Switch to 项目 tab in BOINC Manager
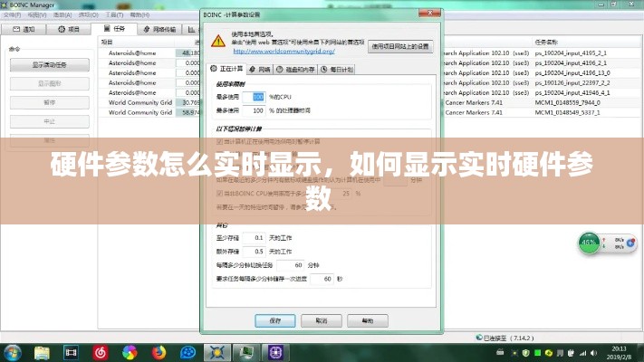644x362 pixels. [x=69, y=29]
